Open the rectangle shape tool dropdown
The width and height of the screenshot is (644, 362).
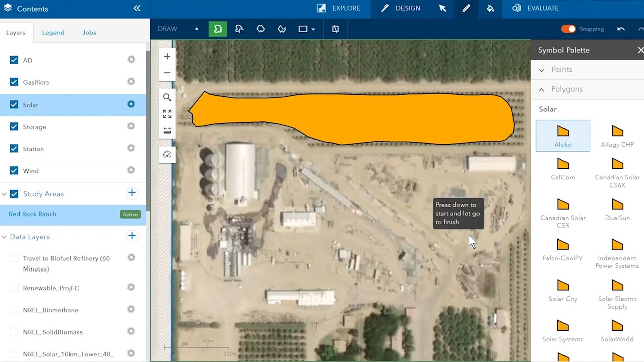coord(313,29)
